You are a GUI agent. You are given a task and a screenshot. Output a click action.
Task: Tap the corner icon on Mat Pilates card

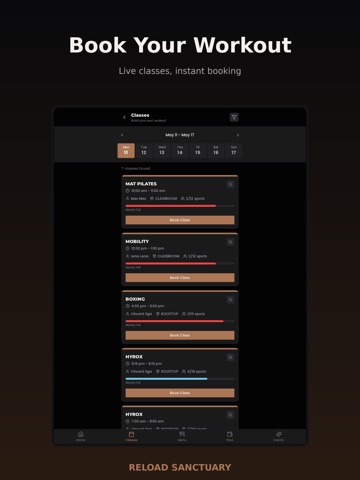[230, 184]
